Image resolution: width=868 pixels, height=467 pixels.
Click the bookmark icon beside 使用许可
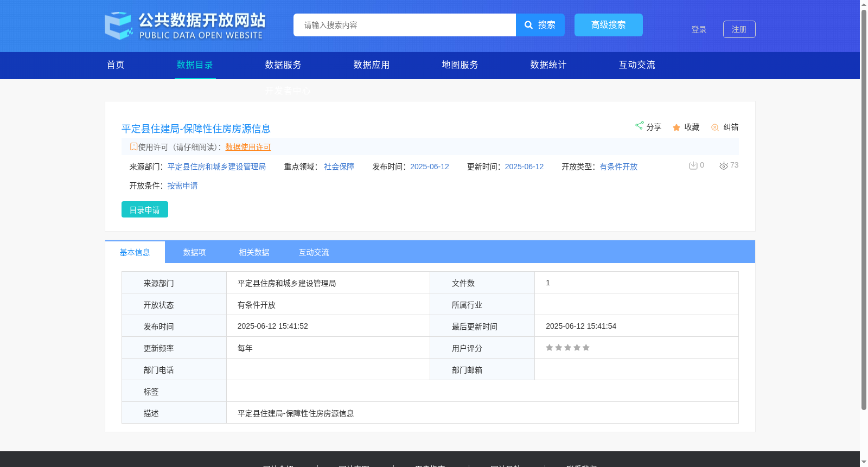coord(133,146)
